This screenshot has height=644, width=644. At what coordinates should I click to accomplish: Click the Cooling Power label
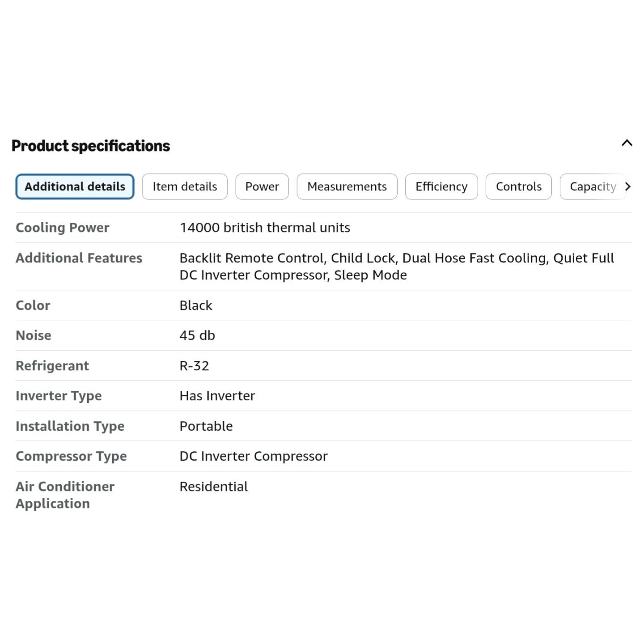pyautogui.click(x=63, y=228)
